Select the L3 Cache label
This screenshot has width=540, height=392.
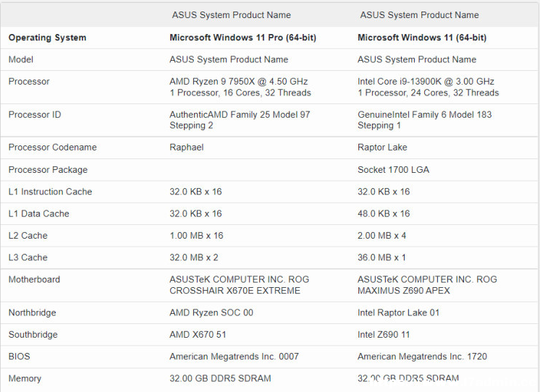click(x=28, y=257)
